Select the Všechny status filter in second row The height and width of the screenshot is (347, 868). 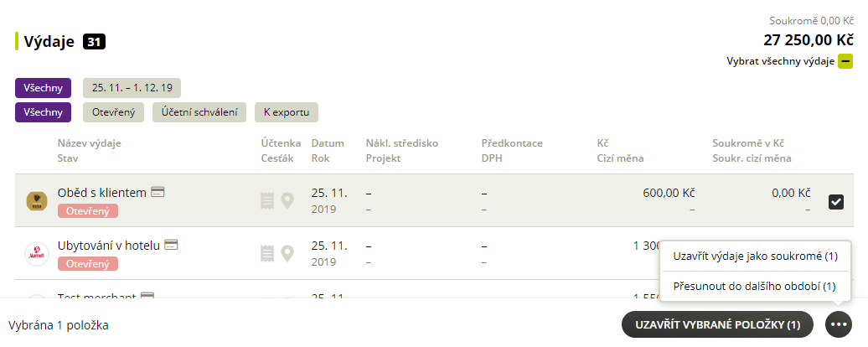click(x=44, y=112)
